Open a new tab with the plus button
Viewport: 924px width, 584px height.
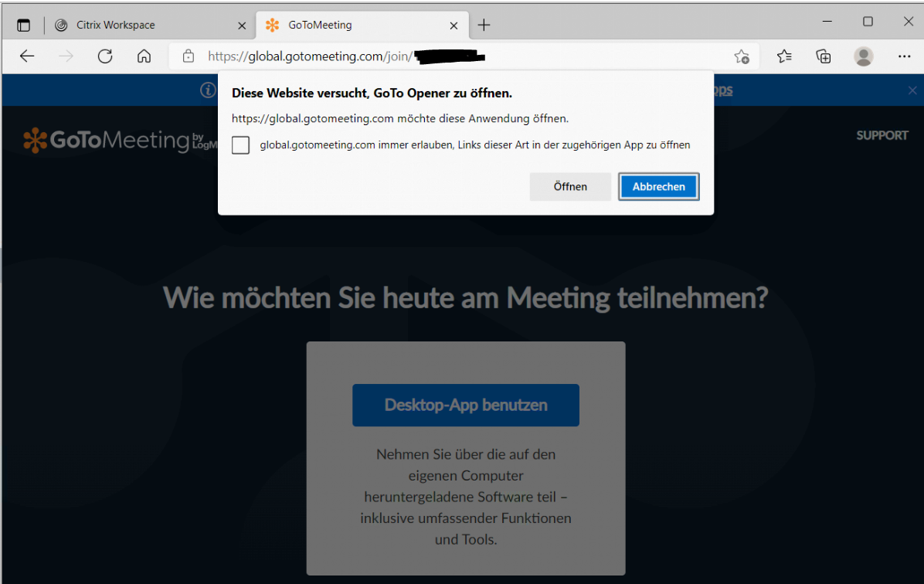coord(484,25)
